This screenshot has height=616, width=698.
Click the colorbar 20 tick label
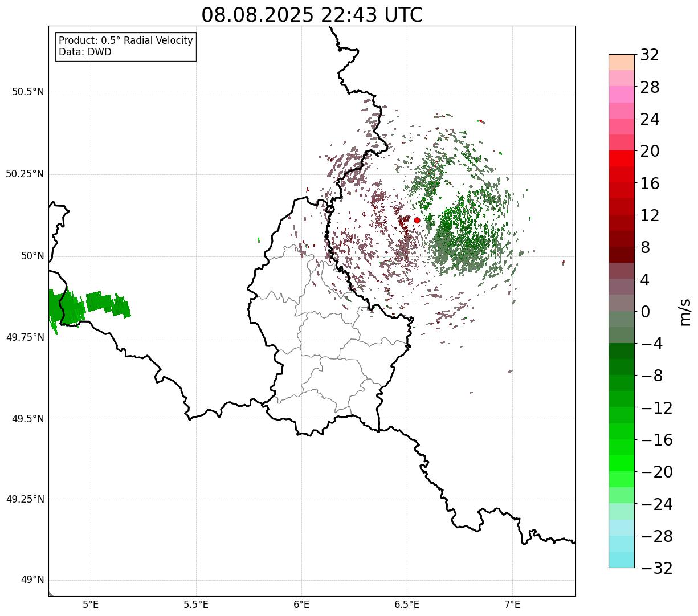650,151
